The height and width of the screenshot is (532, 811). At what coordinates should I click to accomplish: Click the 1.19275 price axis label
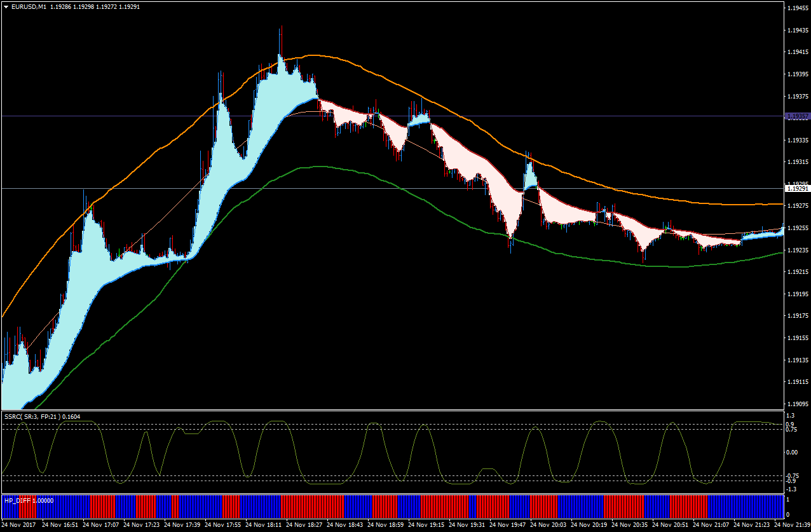[798, 206]
